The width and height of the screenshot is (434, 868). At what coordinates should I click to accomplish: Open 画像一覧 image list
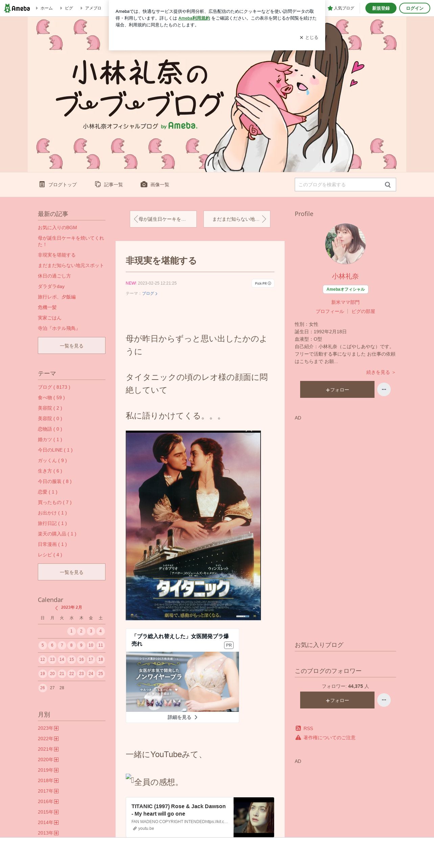click(155, 185)
